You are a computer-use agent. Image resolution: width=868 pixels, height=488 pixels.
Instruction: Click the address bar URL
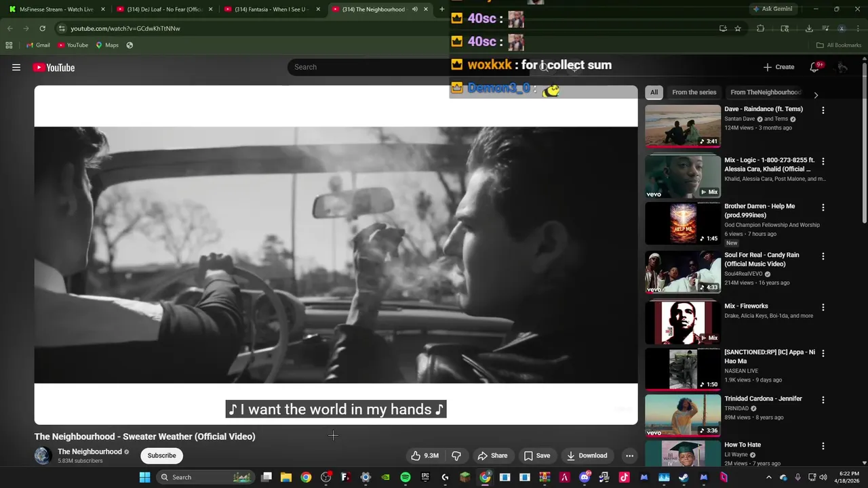point(125,28)
